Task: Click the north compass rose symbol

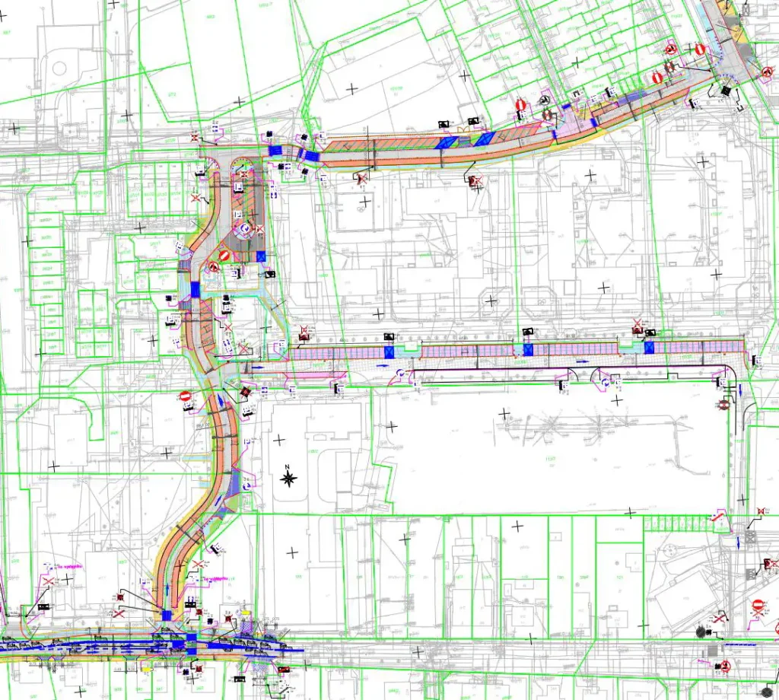Action: coord(288,479)
